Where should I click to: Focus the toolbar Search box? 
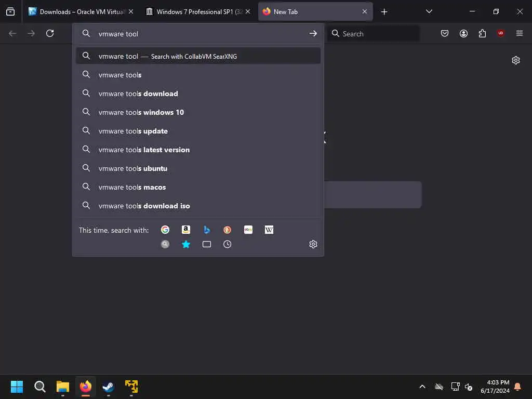coord(373,33)
